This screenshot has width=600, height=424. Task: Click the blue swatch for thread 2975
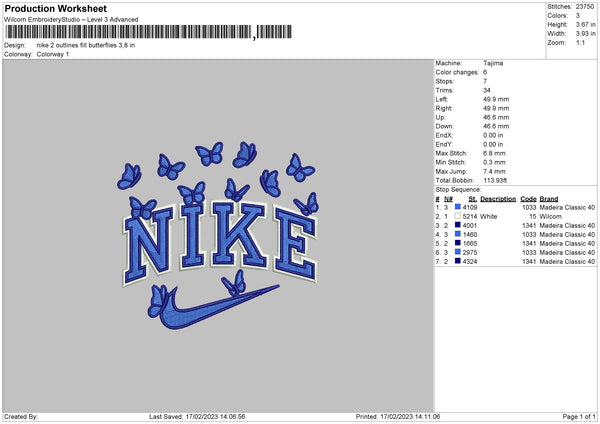(x=457, y=252)
